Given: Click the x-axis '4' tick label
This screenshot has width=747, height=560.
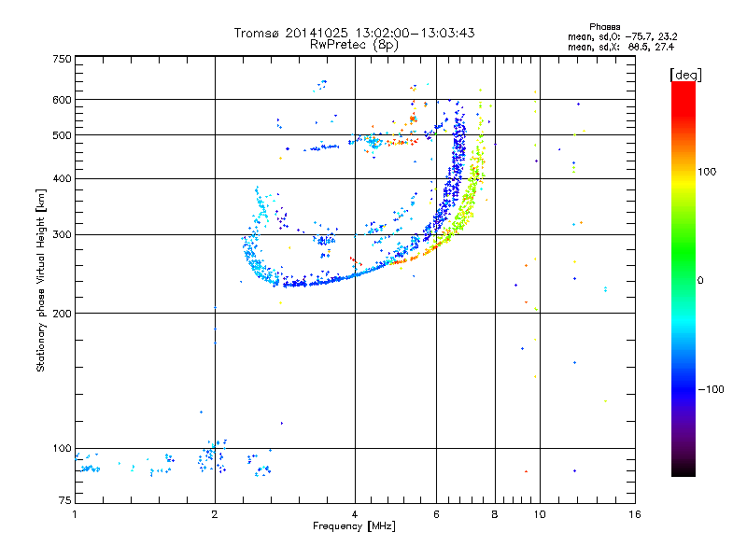Looking at the screenshot, I should coord(355,514).
